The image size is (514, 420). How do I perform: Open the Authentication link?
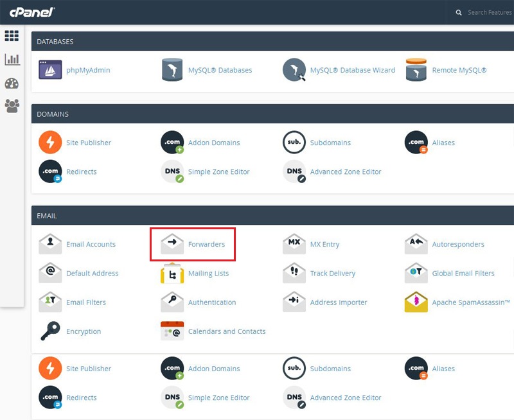(212, 302)
